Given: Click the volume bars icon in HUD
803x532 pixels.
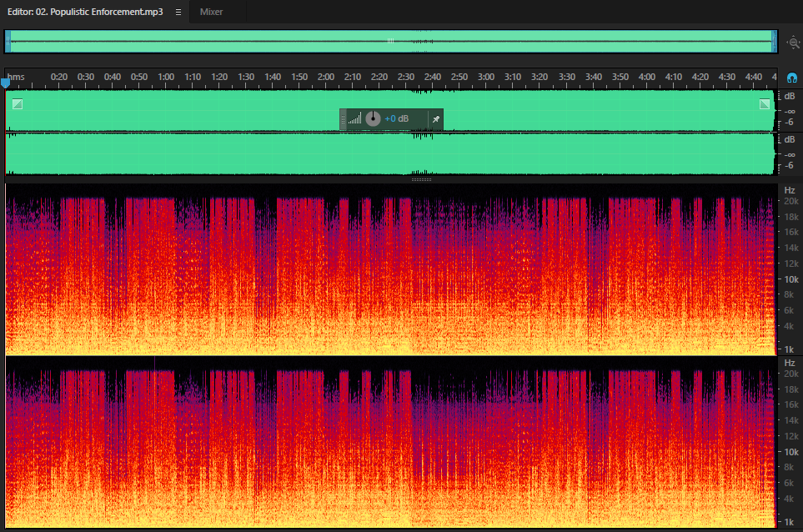Looking at the screenshot, I should [x=355, y=118].
